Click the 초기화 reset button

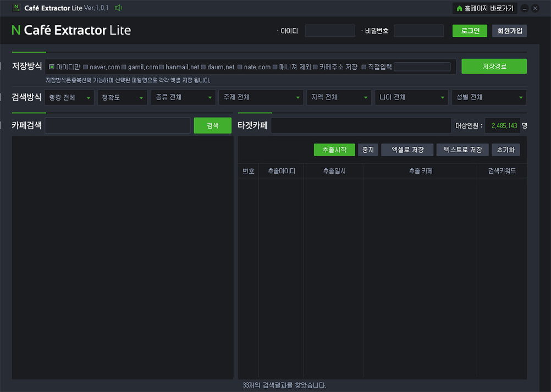(506, 150)
